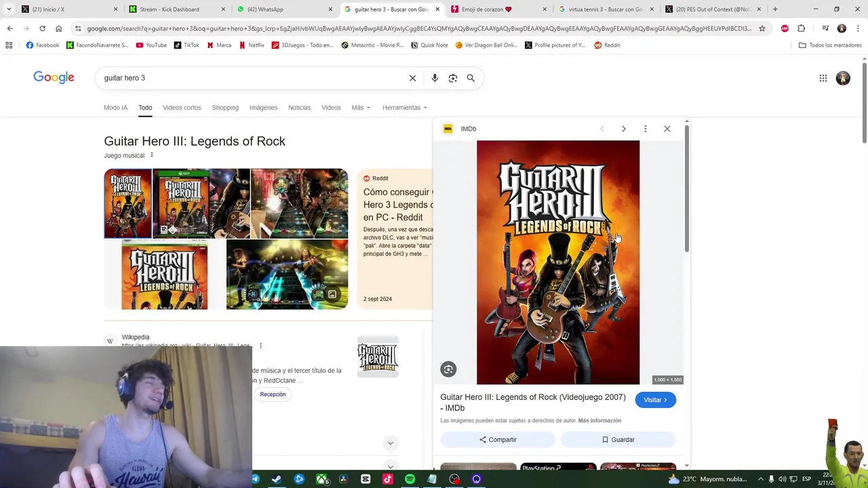868x488 pixels.
Task: Open TikTok app in the taskbar
Action: pos(387,479)
